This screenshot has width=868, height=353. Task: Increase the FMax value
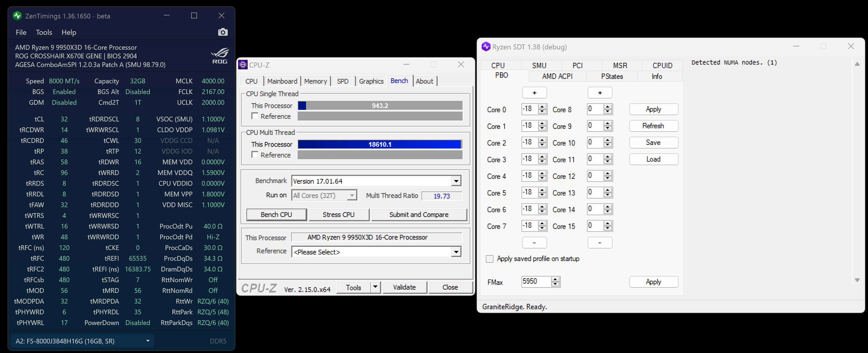555,279
